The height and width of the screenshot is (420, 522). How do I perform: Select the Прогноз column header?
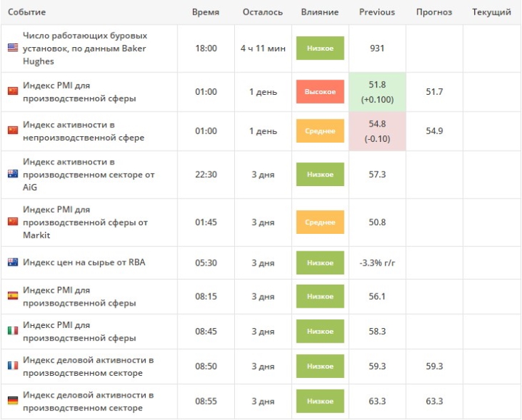coord(434,12)
